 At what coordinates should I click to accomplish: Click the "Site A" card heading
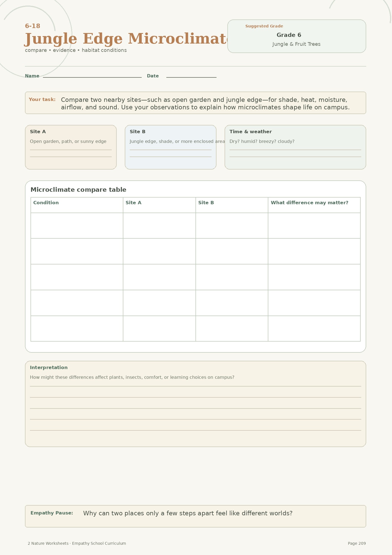pyautogui.click(x=38, y=132)
